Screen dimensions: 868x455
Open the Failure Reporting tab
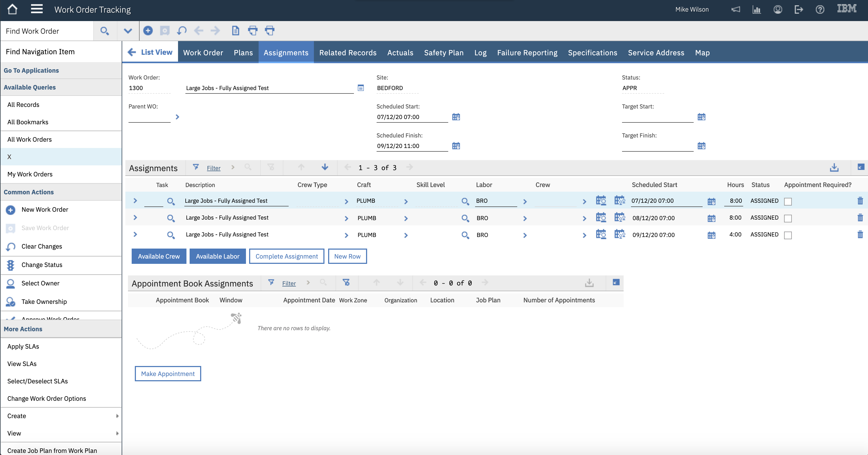(527, 53)
